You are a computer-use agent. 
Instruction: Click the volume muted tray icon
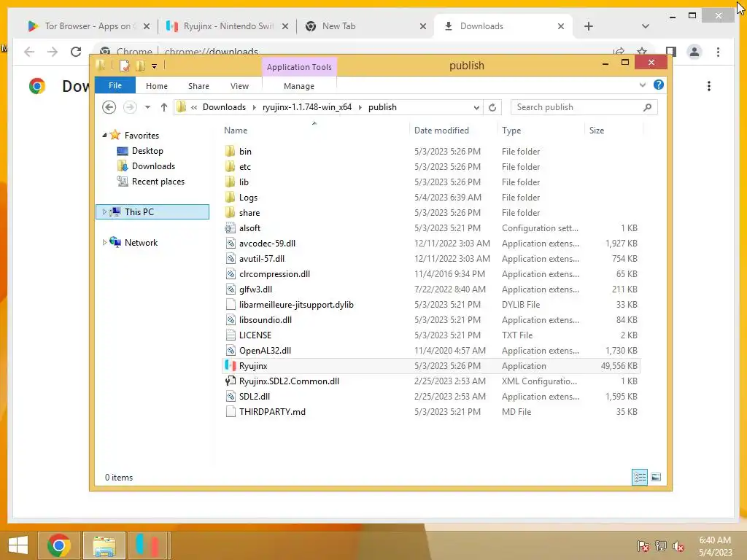(x=678, y=546)
